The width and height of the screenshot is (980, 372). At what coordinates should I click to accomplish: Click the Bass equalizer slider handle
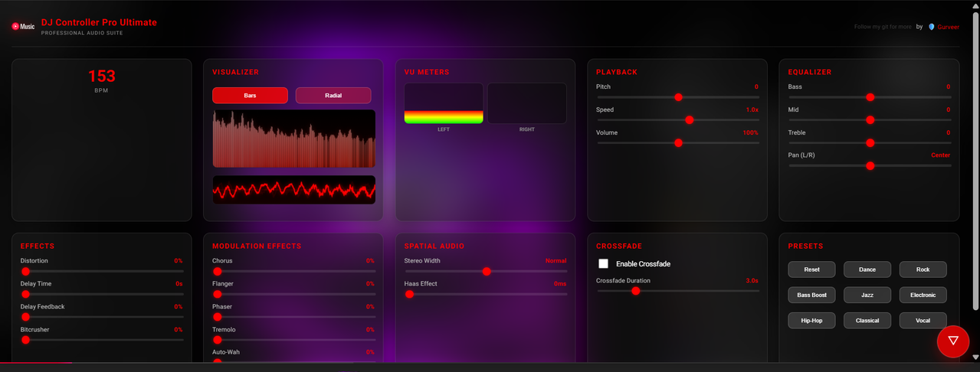point(870,97)
